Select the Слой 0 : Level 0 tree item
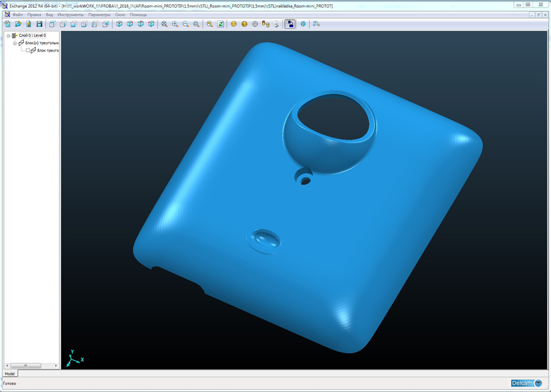This screenshot has height=392, width=551. (32, 36)
